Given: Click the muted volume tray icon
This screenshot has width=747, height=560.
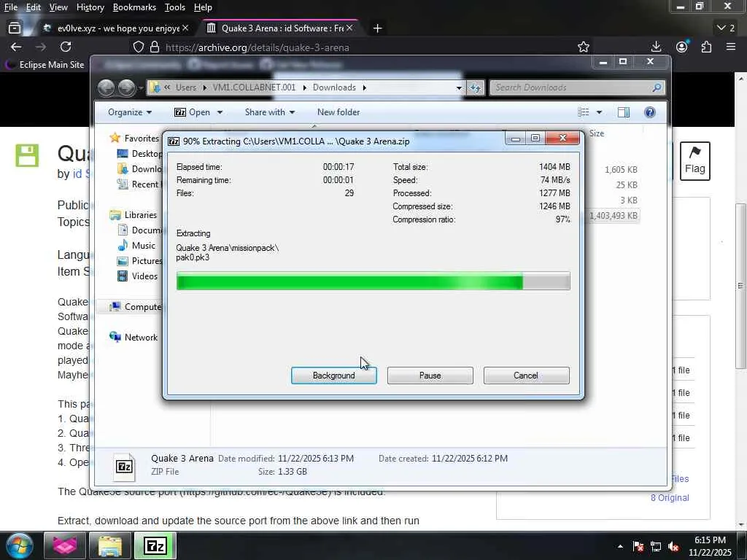Looking at the screenshot, I should (x=673, y=547).
